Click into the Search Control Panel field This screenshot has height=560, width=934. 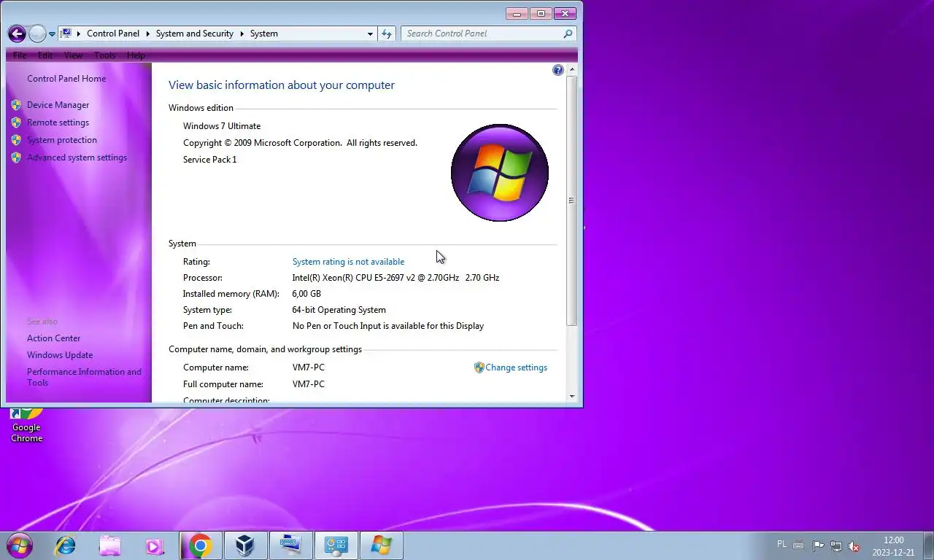tap(482, 34)
